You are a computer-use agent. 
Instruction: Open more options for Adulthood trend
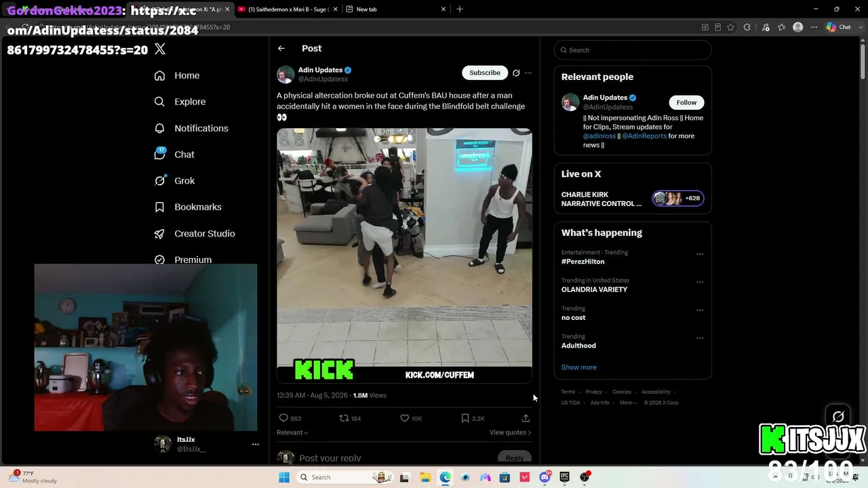[700, 338]
